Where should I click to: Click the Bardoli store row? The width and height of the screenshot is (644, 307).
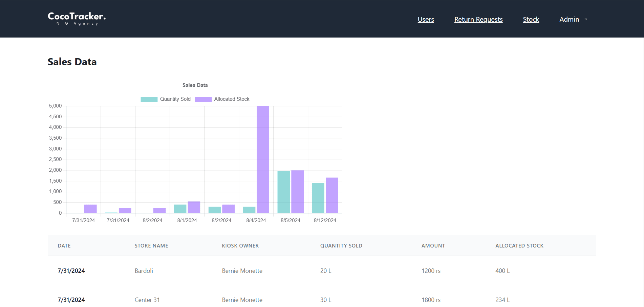[x=144, y=270]
